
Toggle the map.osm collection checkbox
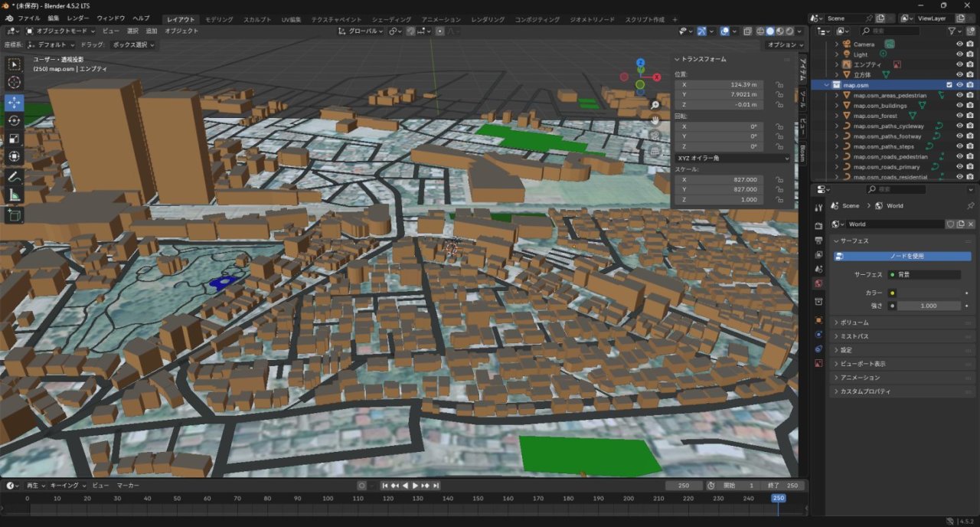[x=949, y=85]
